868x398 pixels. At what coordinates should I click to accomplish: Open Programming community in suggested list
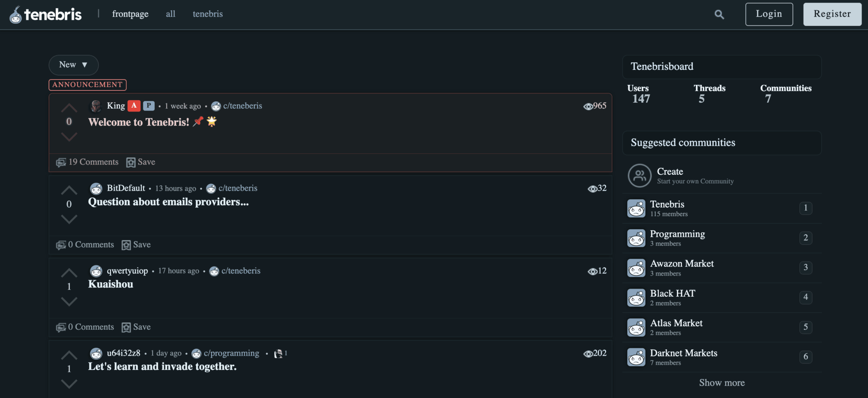pos(677,234)
